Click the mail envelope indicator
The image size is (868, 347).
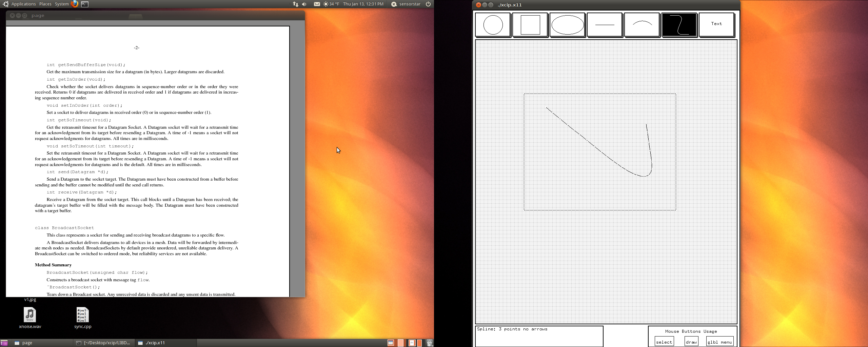pyautogui.click(x=316, y=4)
